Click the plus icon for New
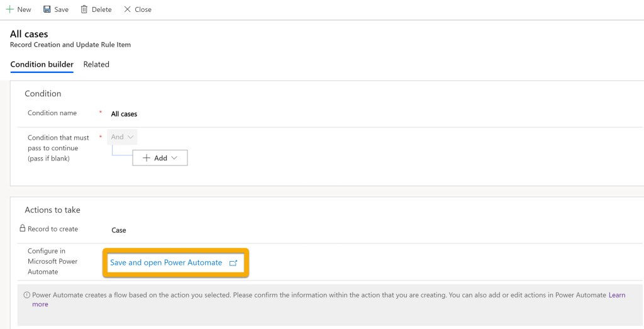The height and width of the screenshot is (329, 644). coord(9,9)
